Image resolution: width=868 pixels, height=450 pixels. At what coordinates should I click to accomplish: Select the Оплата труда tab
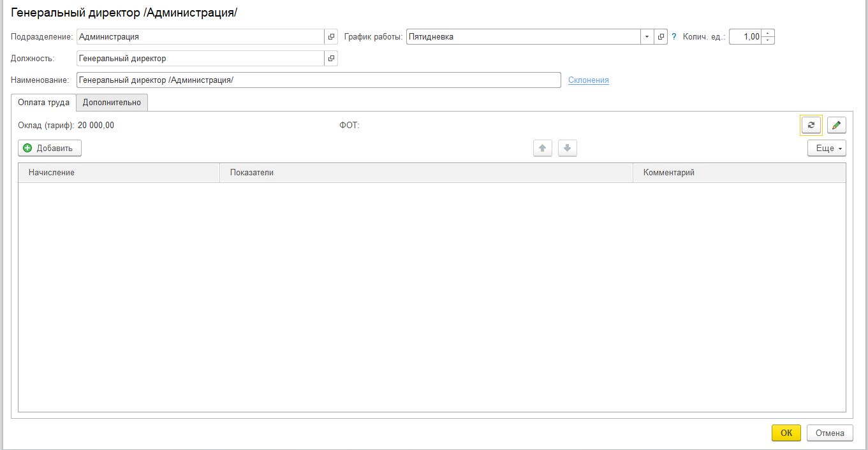click(x=43, y=103)
